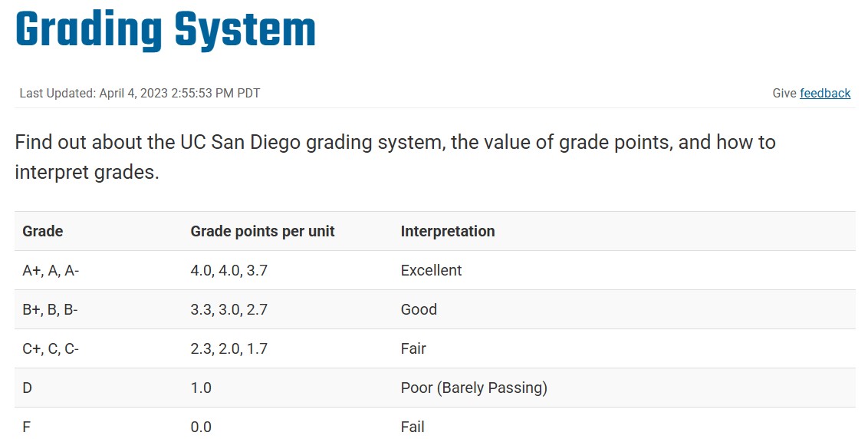Click the 2.3, 2.0, 1.7 points cell
The width and height of the screenshot is (868, 439).
229,348
